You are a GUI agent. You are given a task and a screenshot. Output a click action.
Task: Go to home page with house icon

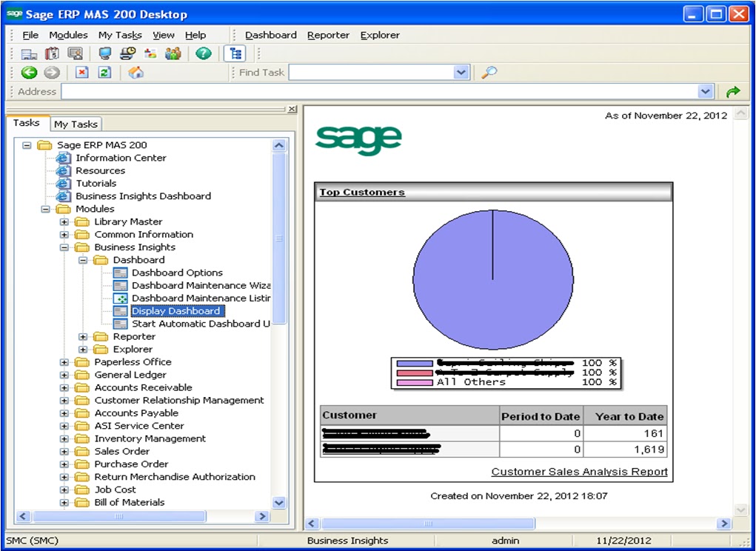pyautogui.click(x=136, y=73)
